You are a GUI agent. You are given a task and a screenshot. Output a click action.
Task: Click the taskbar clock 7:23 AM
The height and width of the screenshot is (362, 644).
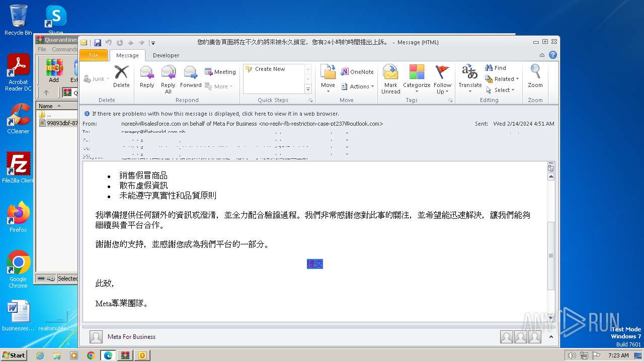tap(618, 355)
